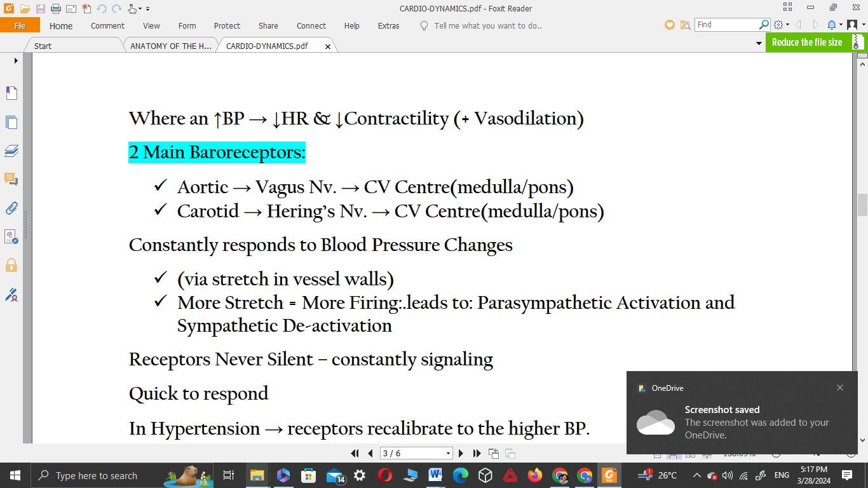Screen dimensions: 868x488
Task: Switch to the ANATOMY OF THE H... document tab
Action: coord(170,46)
